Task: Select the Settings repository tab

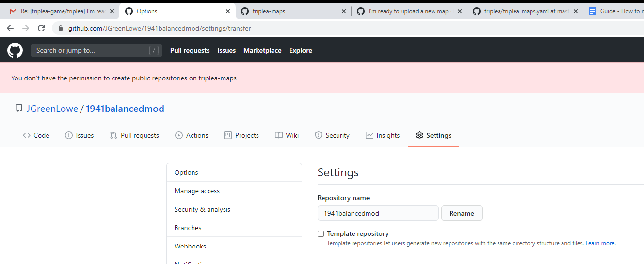Action: pyautogui.click(x=434, y=135)
